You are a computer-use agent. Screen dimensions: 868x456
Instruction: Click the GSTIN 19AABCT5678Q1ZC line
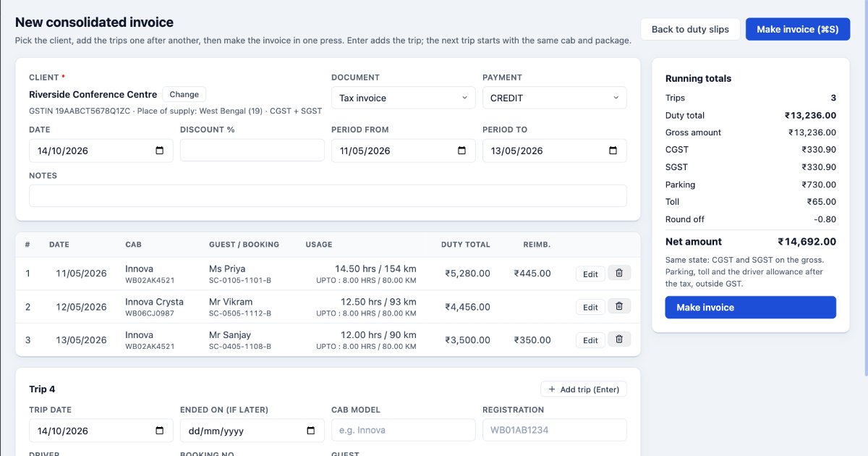[175, 111]
